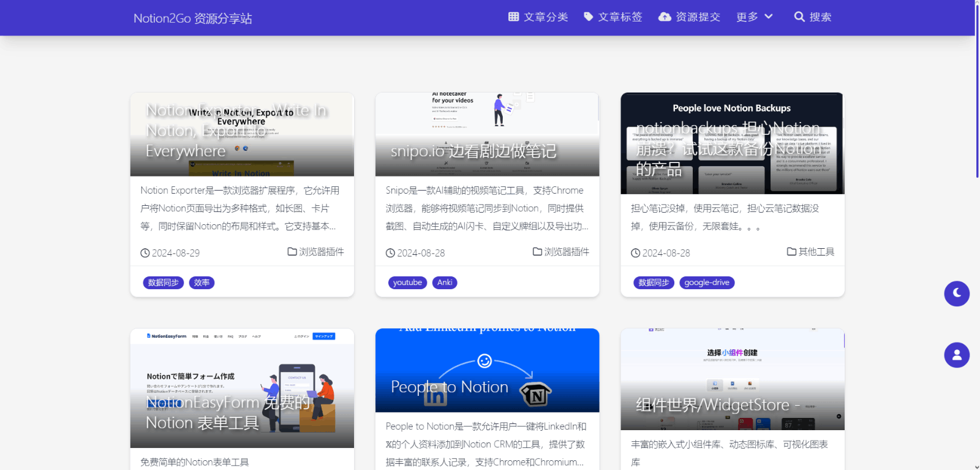
Task: Select the google-drive tag
Action: tap(706, 282)
